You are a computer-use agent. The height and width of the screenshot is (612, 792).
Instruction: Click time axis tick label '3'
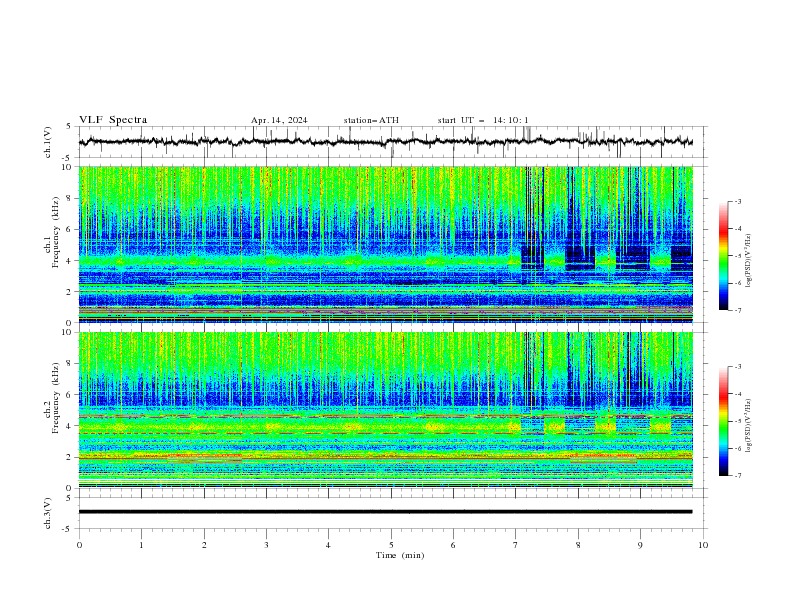pos(266,545)
